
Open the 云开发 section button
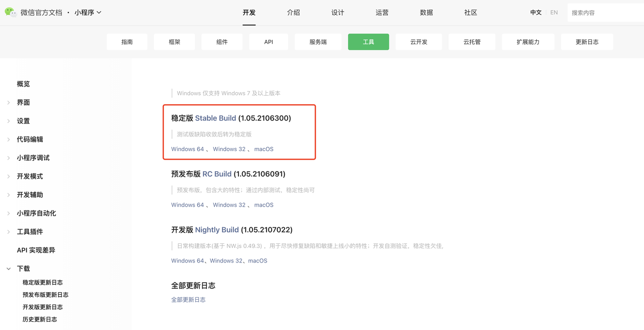tap(419, 42)
